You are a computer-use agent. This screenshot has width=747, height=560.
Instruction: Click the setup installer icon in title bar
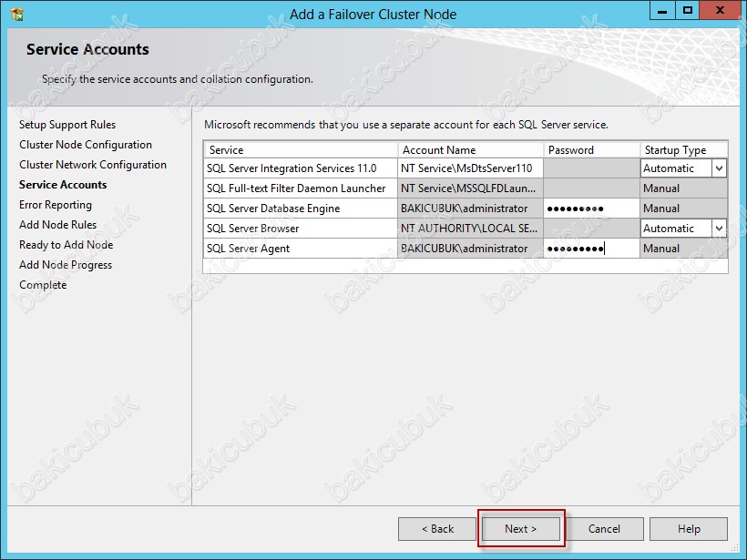click(x=16, y=15)
